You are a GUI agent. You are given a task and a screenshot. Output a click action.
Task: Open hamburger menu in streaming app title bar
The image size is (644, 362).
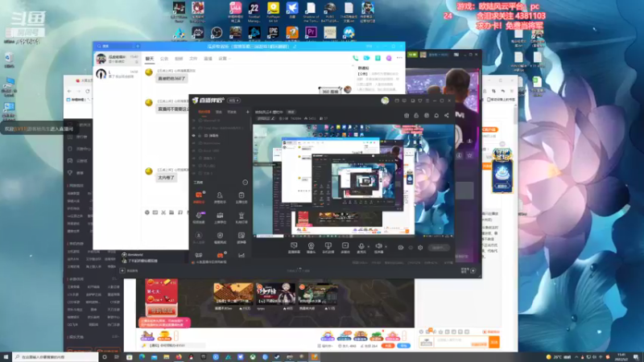click(x=427, y=101)
